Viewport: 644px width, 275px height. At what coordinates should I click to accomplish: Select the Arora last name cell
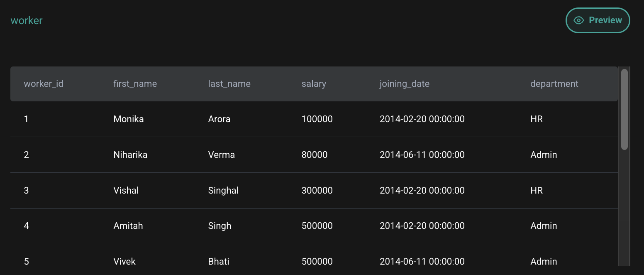219,119
